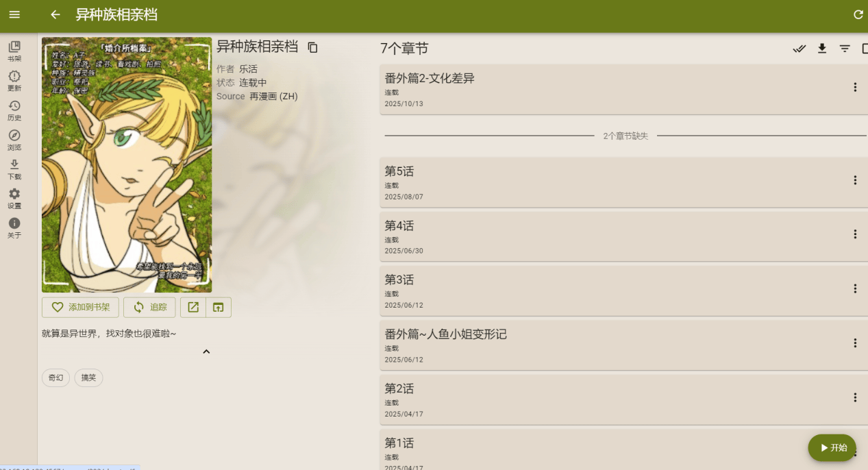
Task: Open the 设置 settings sidebar item
Action: click(x=14, y=199)
